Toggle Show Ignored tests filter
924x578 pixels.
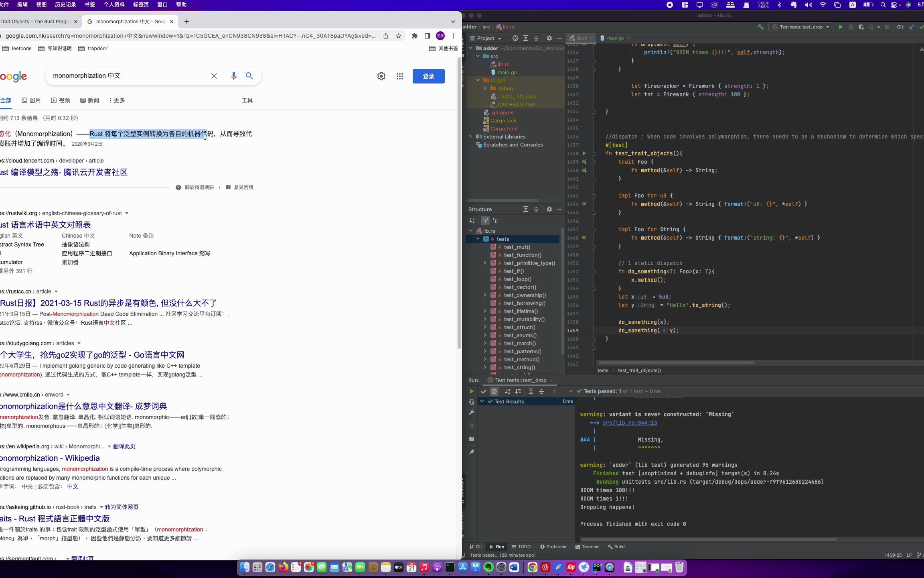[494, 391]
